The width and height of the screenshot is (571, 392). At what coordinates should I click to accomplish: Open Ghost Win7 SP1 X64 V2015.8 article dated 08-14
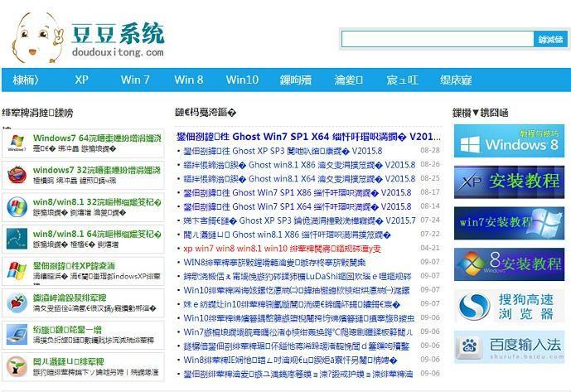[x=298, y=206]
